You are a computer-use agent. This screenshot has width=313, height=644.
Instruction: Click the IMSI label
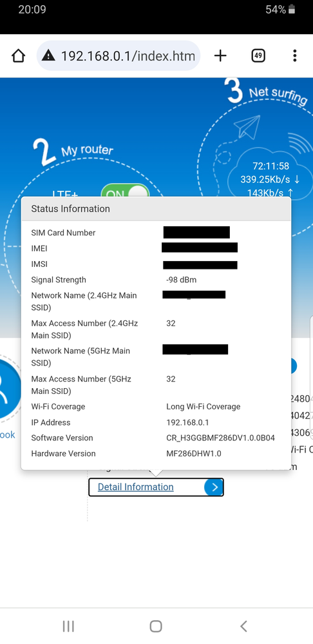click(39, 264)
